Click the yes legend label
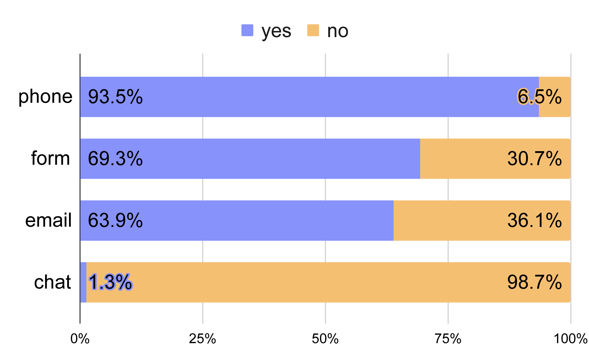The width and height of the screenshot is (589, 364). [276, 31]
